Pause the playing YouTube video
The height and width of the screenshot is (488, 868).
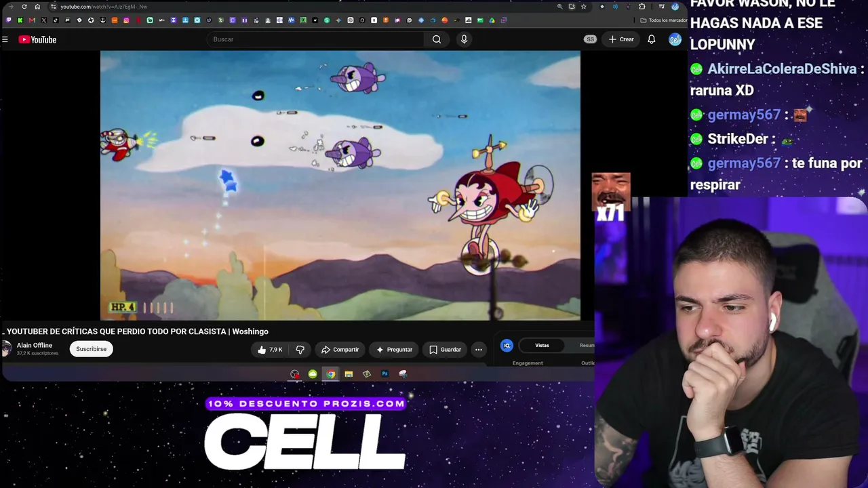340,184
